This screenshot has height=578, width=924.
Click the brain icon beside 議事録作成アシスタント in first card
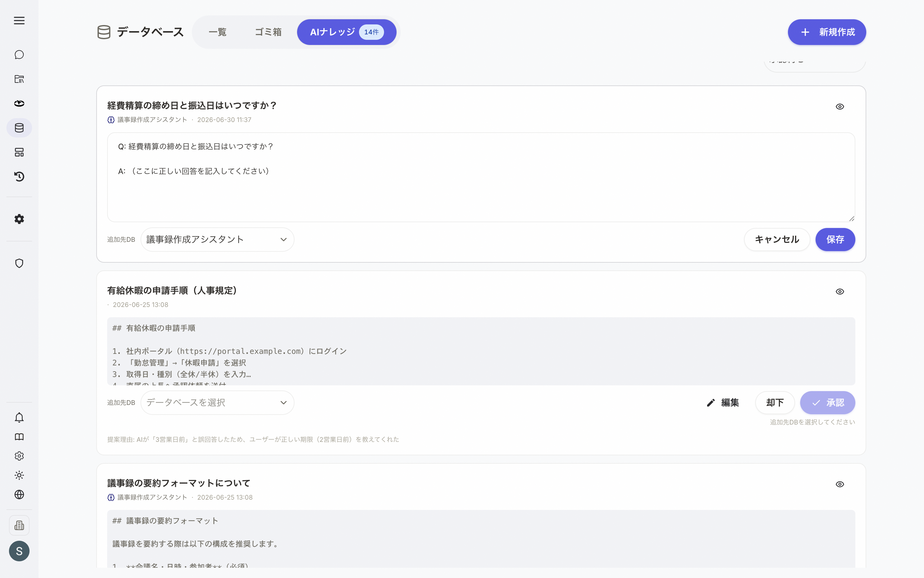click(x=111, y=120)
